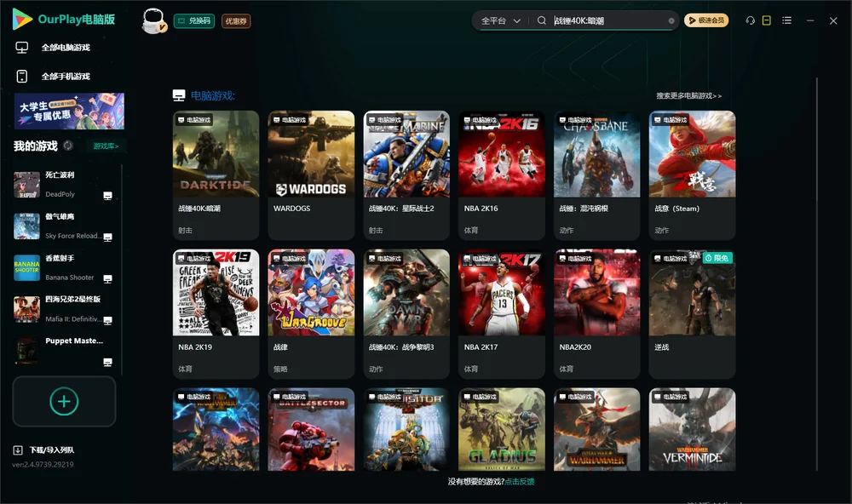Open the 战意 (Steam) game card
This screenshot has width=852, height=504.
point(692,175)
